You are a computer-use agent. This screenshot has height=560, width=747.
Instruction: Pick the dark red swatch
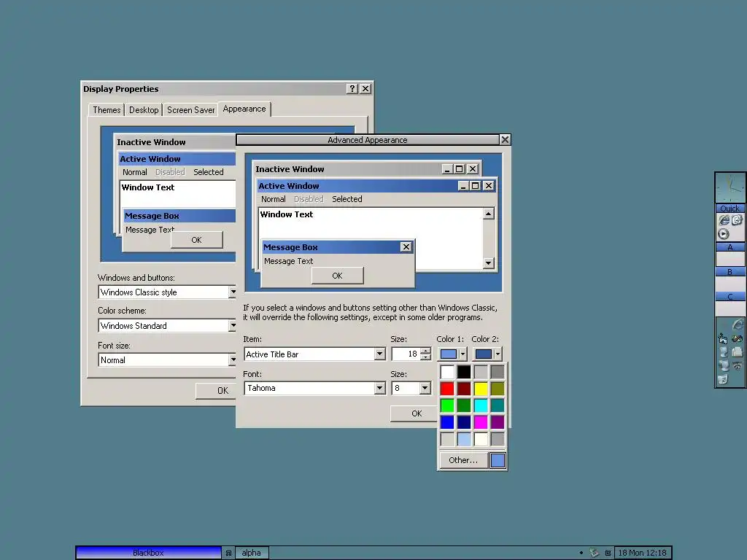[464, 389]
